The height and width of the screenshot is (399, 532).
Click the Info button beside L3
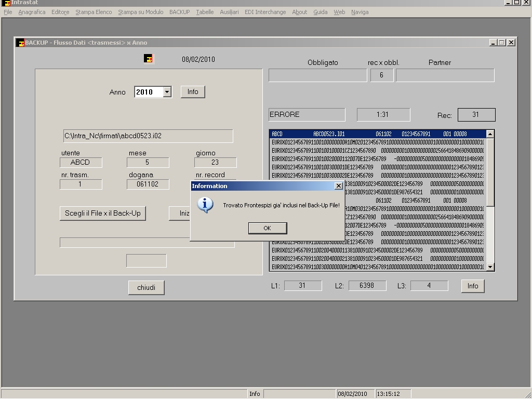coord(473,286)
